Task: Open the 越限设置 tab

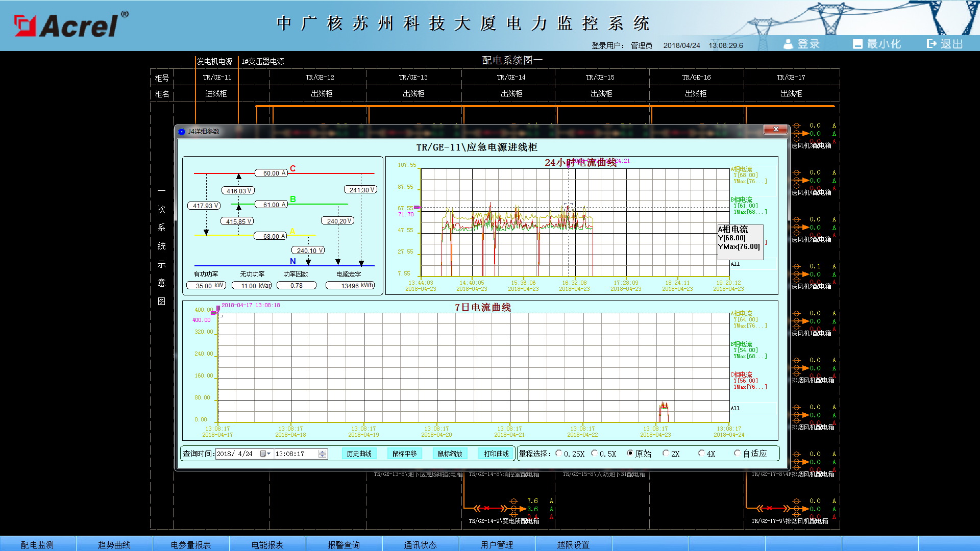Action: 574,544
